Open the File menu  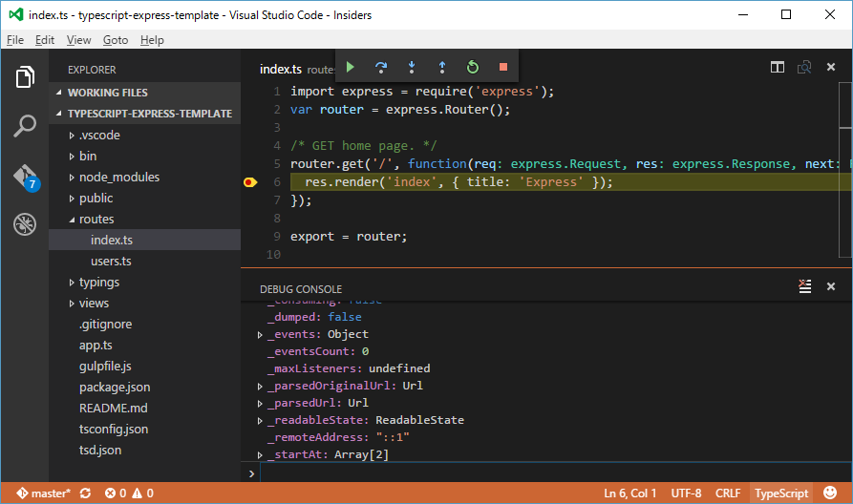click(x=15, y=40)
